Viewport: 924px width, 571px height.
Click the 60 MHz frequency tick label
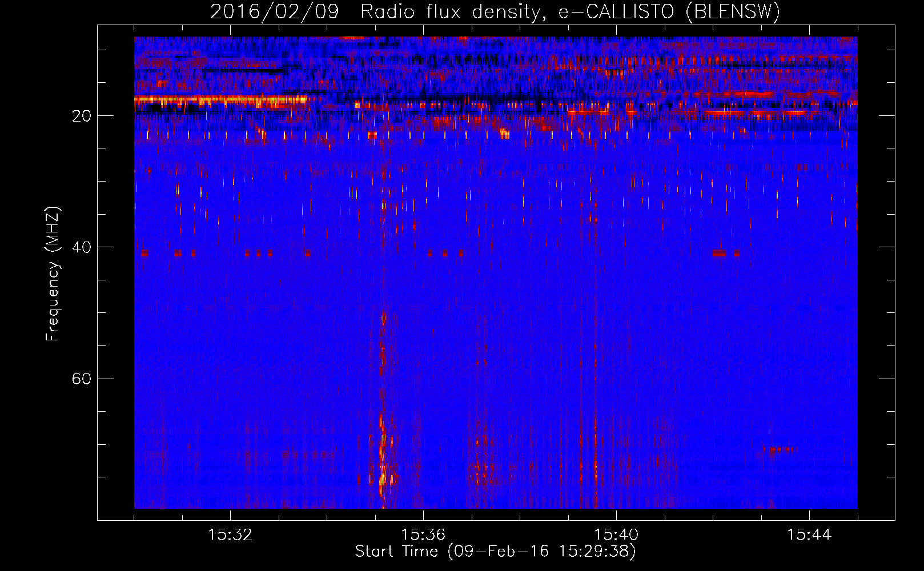pyautogui.click(x=82, y=379)
